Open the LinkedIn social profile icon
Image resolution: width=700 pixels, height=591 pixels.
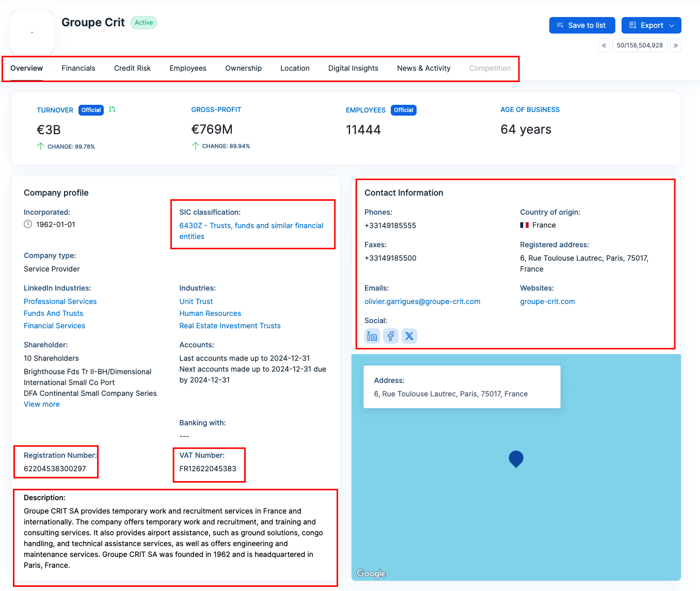pyautogui.click(x=372, y=336)
